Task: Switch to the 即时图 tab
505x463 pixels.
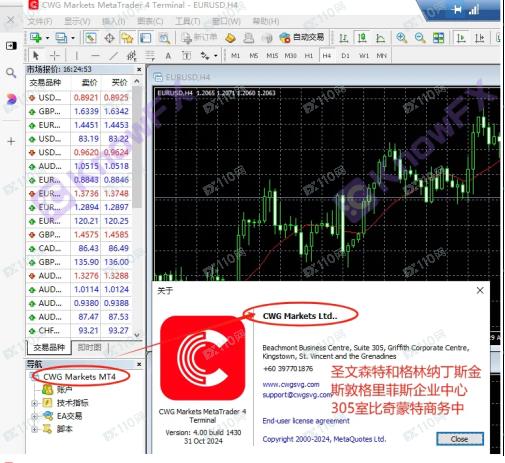Action: tap(89, 347)
